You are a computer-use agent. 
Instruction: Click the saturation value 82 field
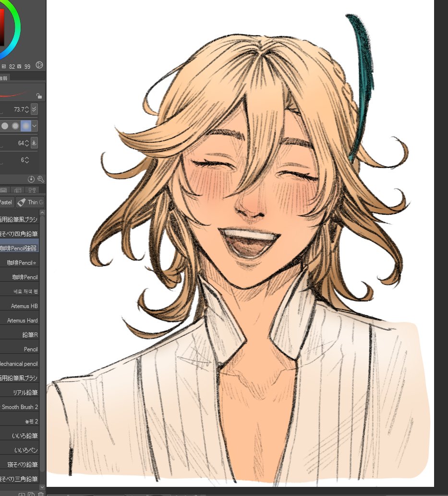pyautogui.click(x=12, y=66)
